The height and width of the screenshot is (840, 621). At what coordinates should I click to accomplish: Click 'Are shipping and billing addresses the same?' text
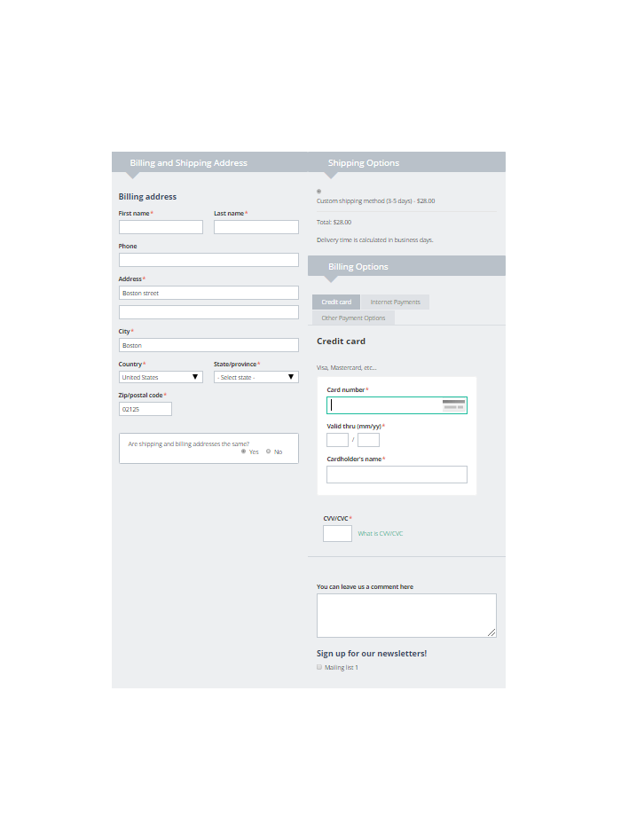point(189,444)
